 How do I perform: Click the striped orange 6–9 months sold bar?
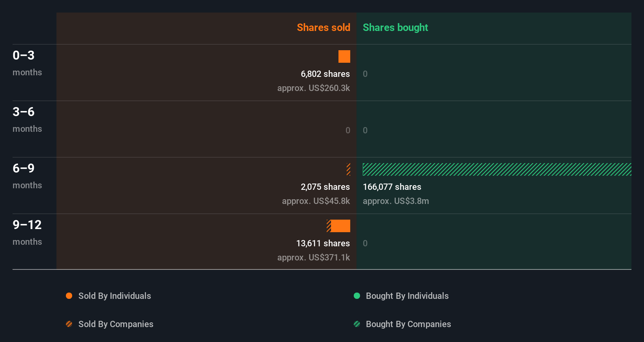point(348,169)
